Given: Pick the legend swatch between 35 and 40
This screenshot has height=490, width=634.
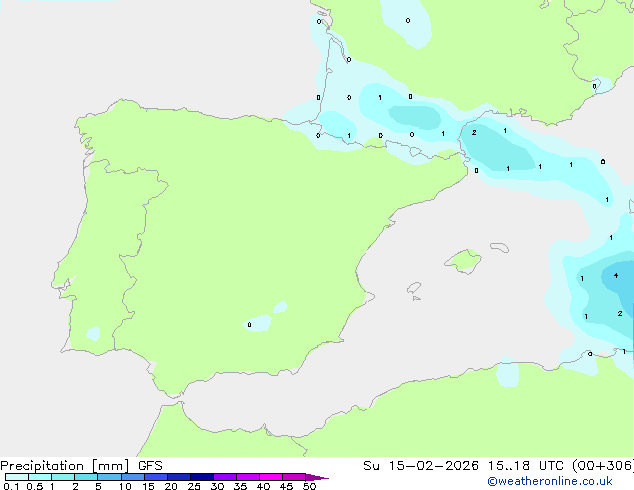Looking at the screenshot, I should (248, 477).
